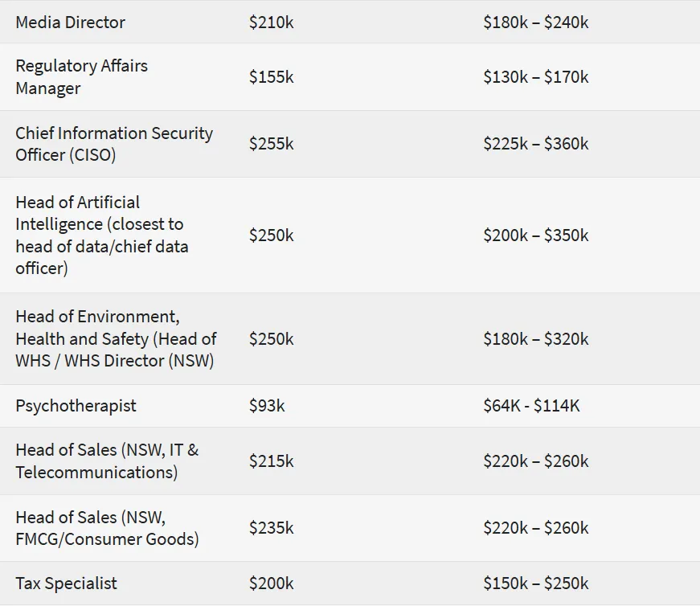Select Head of Sales IT & Telecommunications title

click(107, 461)
